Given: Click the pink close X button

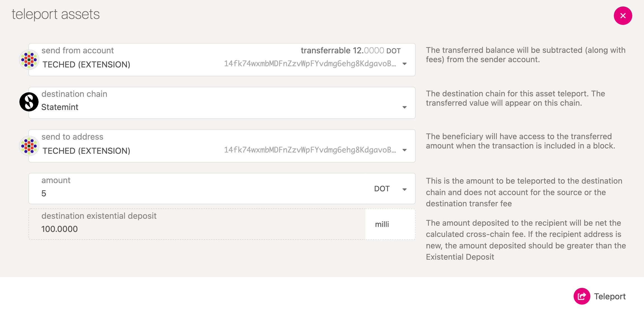Looking at the screenshot, I should tap(623, 16).
